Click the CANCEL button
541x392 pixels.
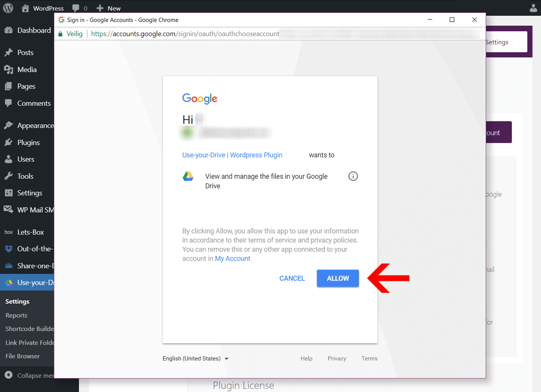pyautogui.click(x=292, y=278)
